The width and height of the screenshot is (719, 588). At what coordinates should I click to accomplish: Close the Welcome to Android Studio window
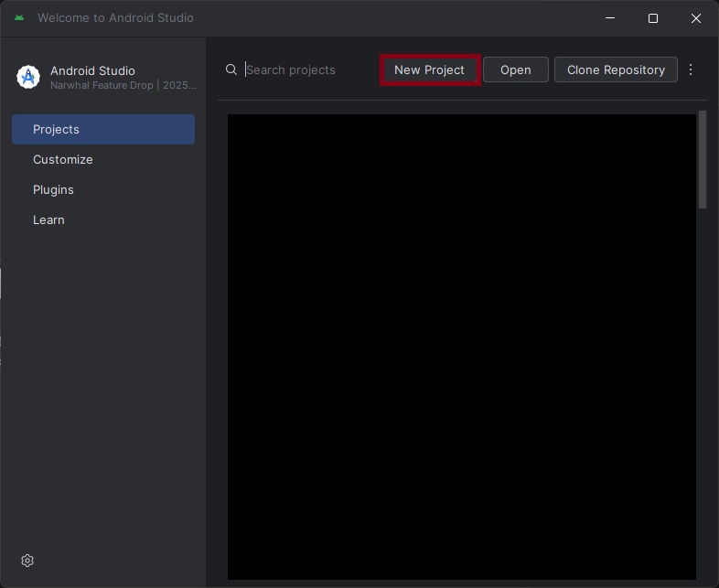(695, 18)
